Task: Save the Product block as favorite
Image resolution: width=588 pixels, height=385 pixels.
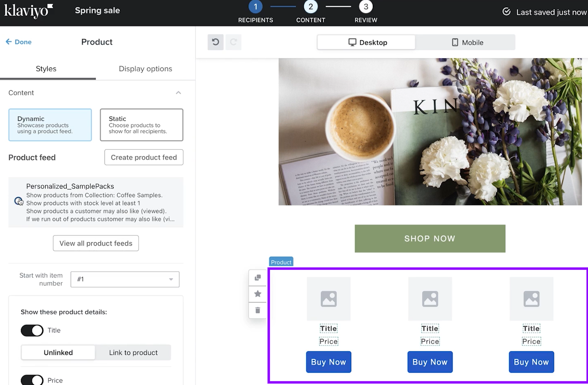Action: 257,294
